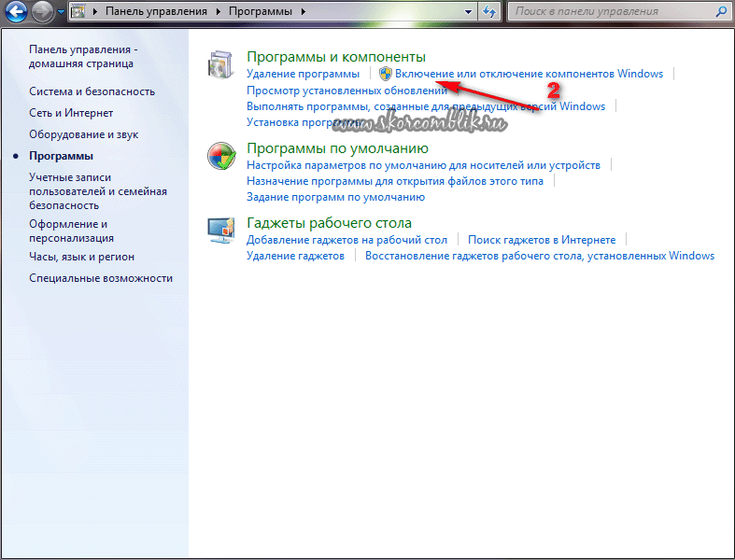Open the Гаджеты рабочего стола heading

329,223
